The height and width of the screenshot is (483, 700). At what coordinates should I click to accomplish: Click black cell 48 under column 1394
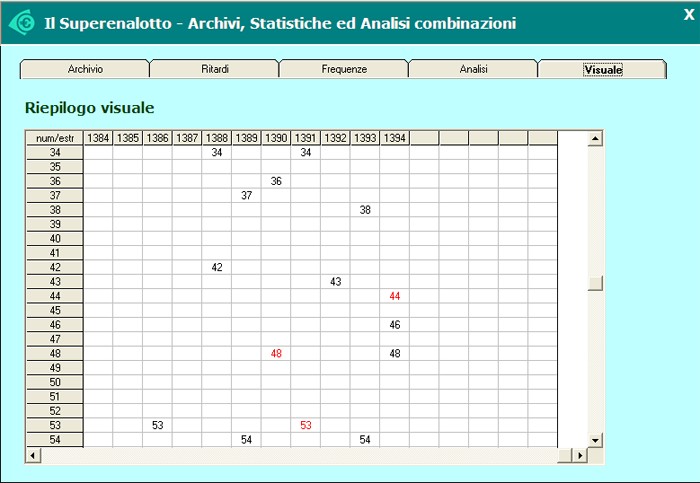(395, 354)
